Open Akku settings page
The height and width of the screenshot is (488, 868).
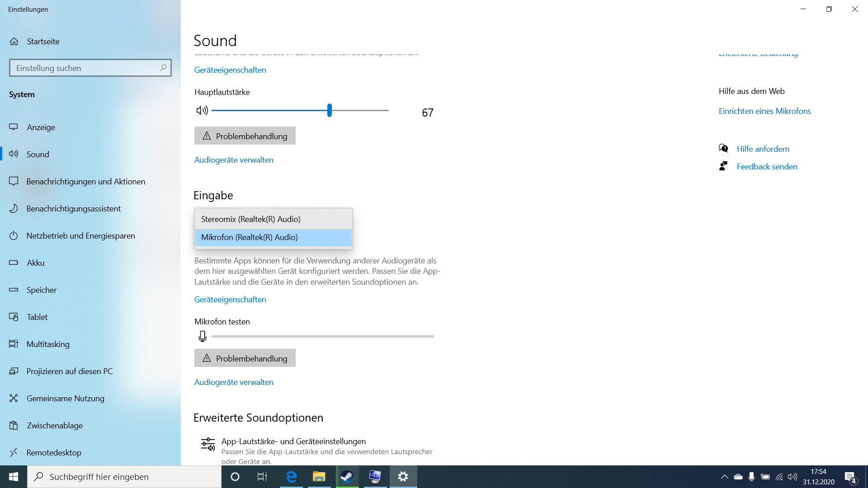(x=90, y=263)
